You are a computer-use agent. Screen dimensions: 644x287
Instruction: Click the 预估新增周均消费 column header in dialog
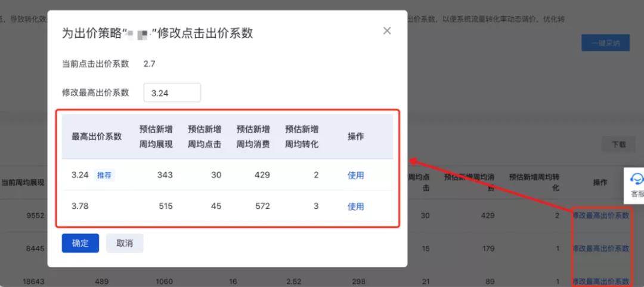pyautogui.click(x=253, y=136)
